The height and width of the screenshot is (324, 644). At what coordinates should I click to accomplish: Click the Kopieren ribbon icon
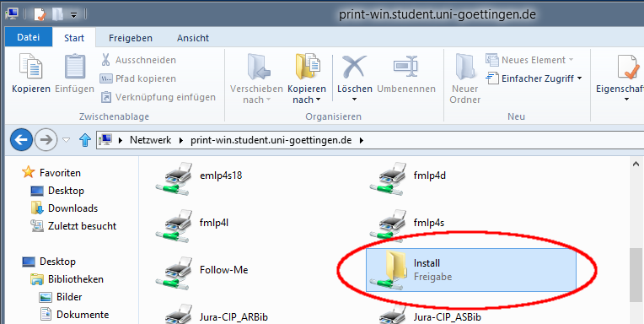point(31,67)
